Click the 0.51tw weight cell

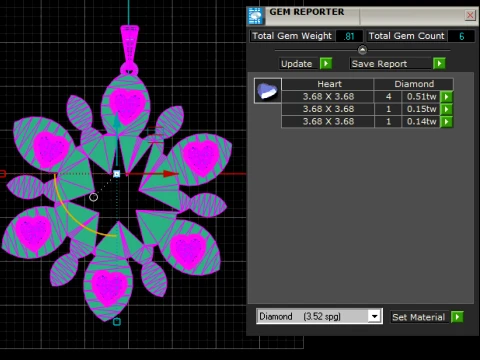[x=421, y=97]
